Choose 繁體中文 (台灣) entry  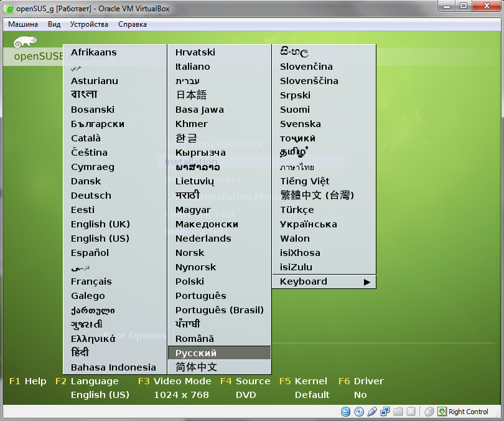point(324,196)
